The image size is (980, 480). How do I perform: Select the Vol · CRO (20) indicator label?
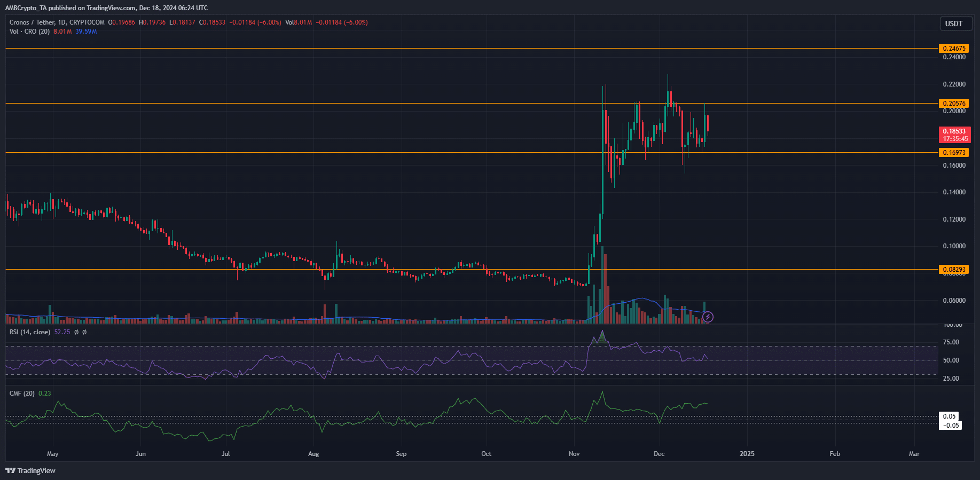(x=29, y=32)
